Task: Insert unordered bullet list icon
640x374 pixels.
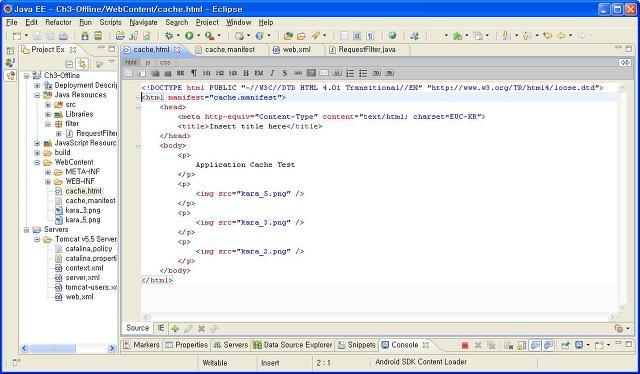Action: pos(363,73)
